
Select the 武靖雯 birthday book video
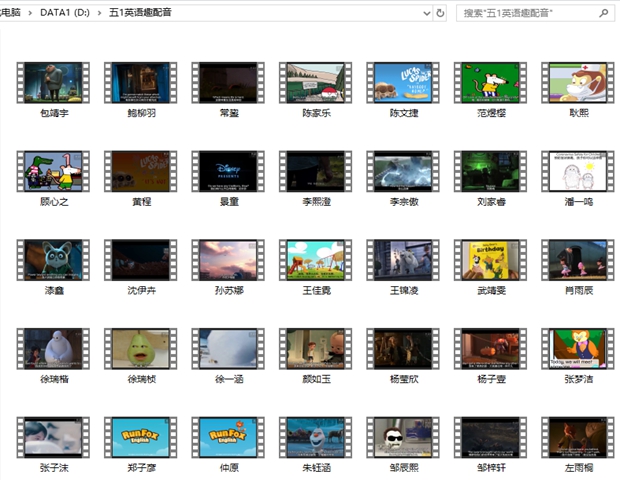490,260
